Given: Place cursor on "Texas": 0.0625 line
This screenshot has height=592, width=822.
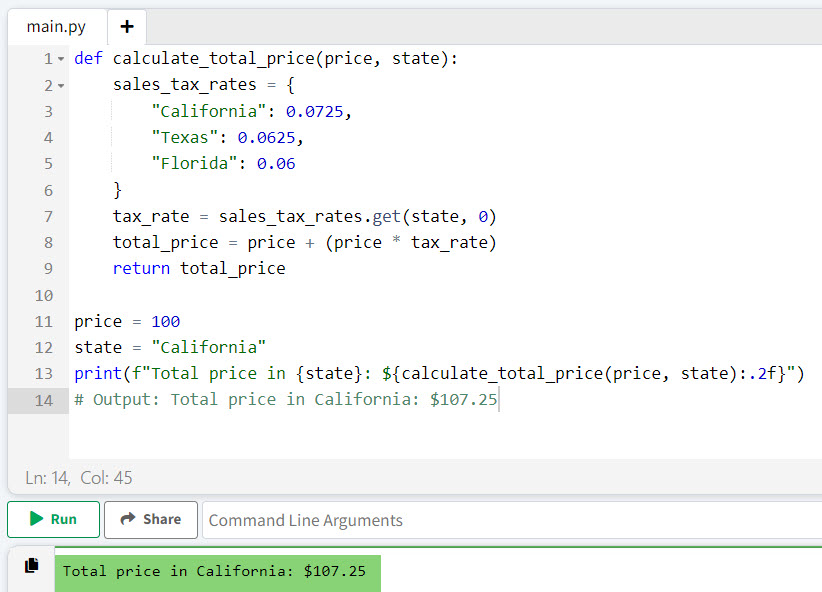Looking at the screenshot, I should tap(228, 137).
